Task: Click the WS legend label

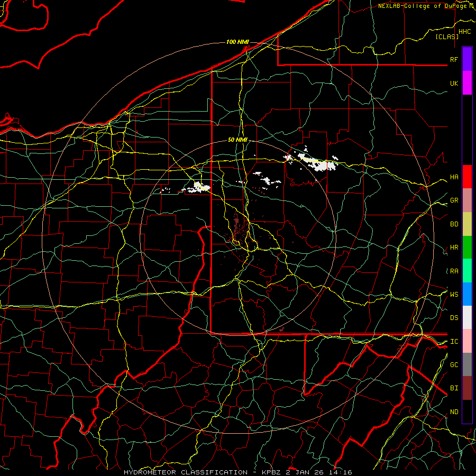Action: click(x=454, y=294)
